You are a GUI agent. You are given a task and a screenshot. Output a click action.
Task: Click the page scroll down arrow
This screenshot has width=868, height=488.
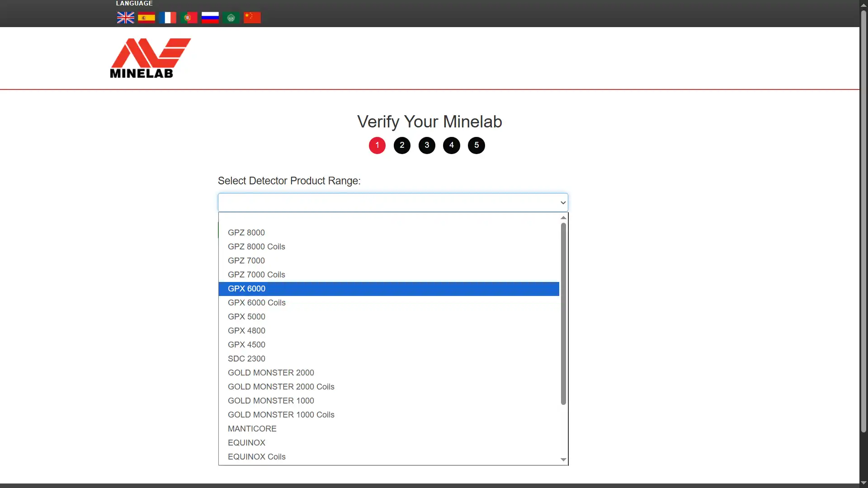point(863,483)
